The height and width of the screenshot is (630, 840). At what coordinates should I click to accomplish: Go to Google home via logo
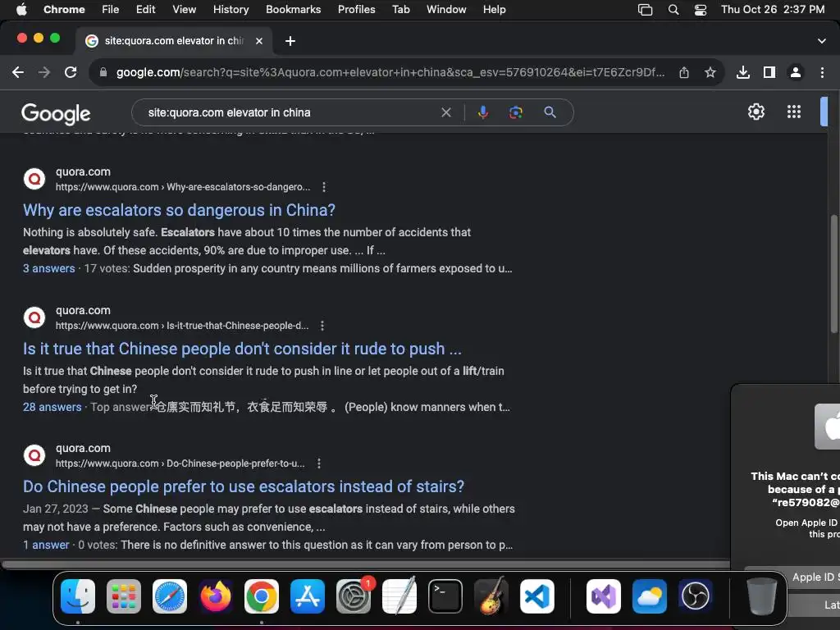tap(56, 113)
